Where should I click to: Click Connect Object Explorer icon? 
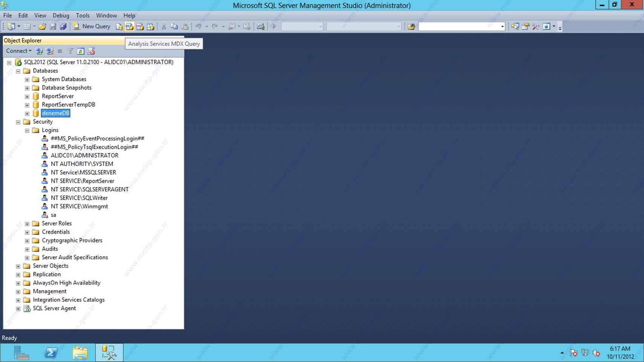pos(39,51)
